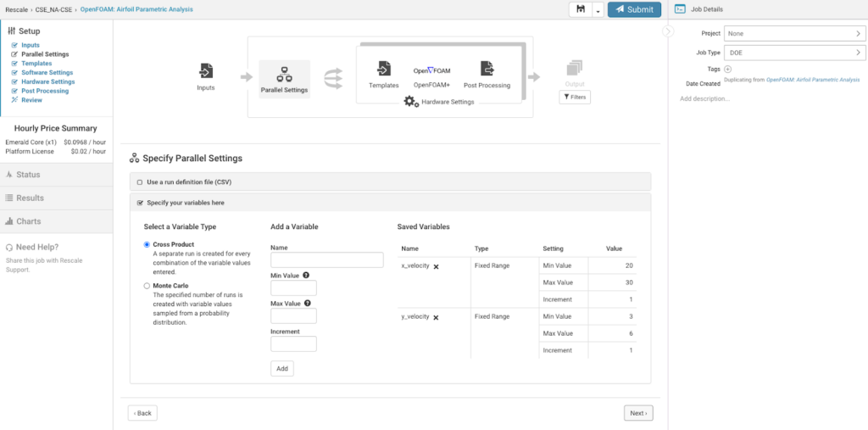Select the Cross Product radio button
Viewport: 868px width, 430px height.
point(147,244)
